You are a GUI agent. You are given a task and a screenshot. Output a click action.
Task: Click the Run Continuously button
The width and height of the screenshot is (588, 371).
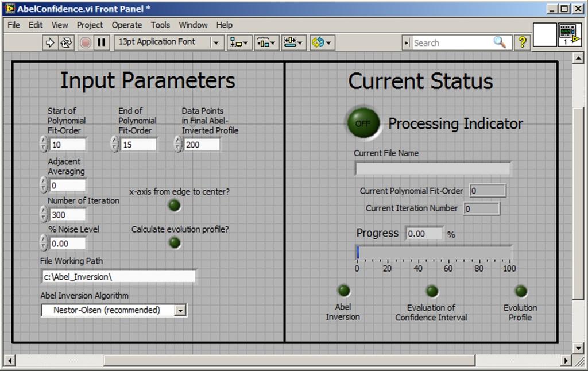tap(67, 42)
